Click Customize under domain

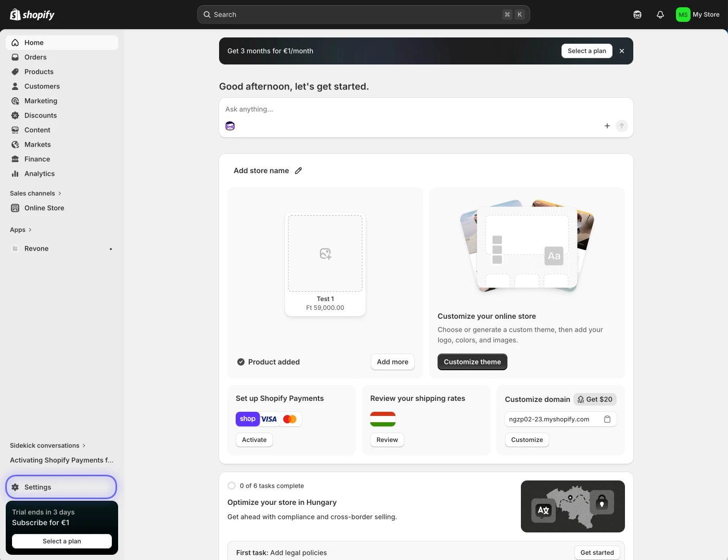[527, 440]
